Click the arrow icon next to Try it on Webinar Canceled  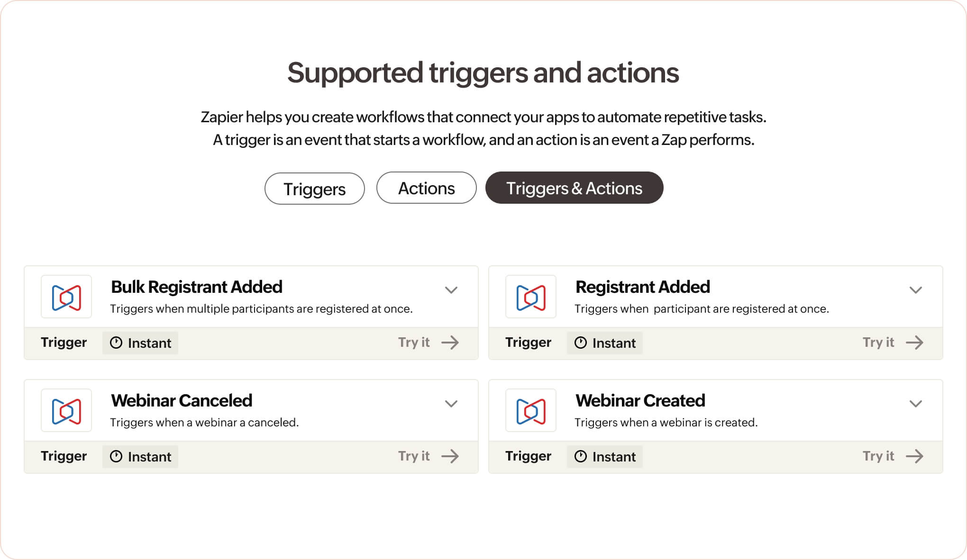click(x=449, y=456)
